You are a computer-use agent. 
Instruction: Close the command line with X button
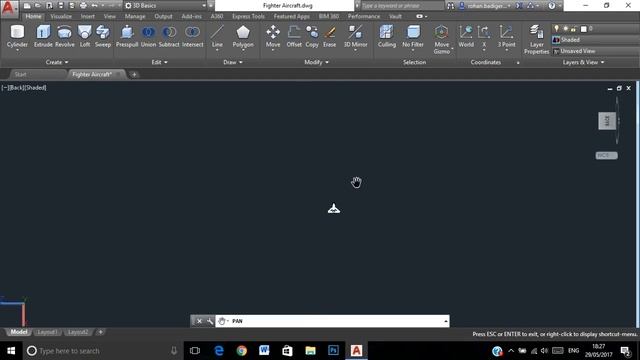pyautogui.click(x=199, y=321)
